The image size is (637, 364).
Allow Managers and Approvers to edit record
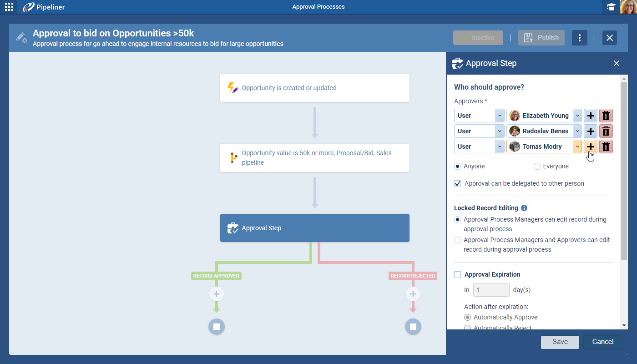pos(458,240)
